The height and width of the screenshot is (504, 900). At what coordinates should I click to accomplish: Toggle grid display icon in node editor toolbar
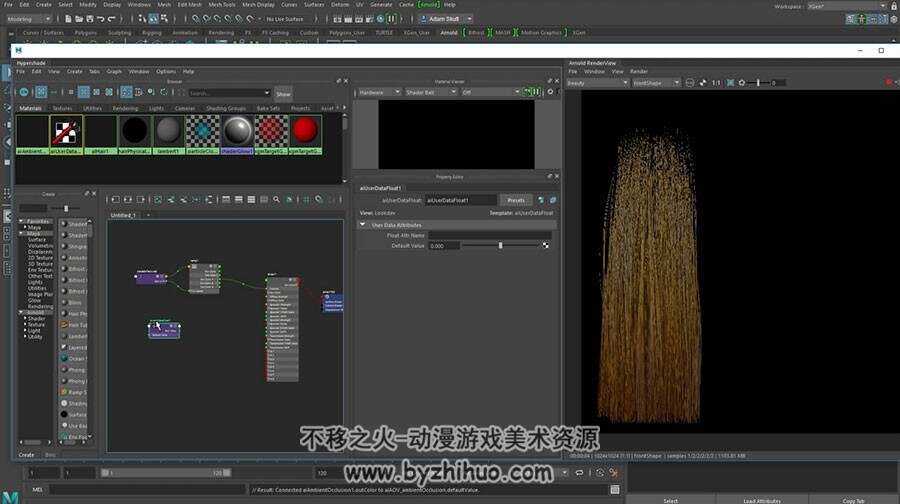pyautogui.click(x=307, y=200)
